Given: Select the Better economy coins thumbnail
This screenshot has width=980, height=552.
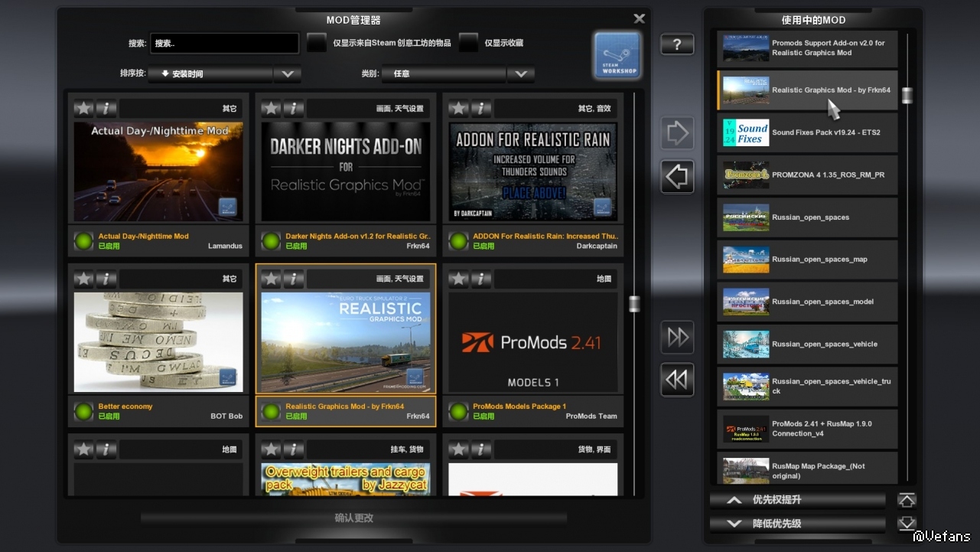Looking at the screenshot, I should coord(158,342).
